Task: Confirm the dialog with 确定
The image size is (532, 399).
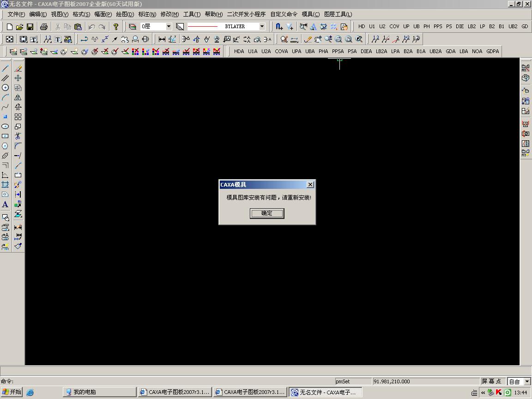Action: [267, 213]
